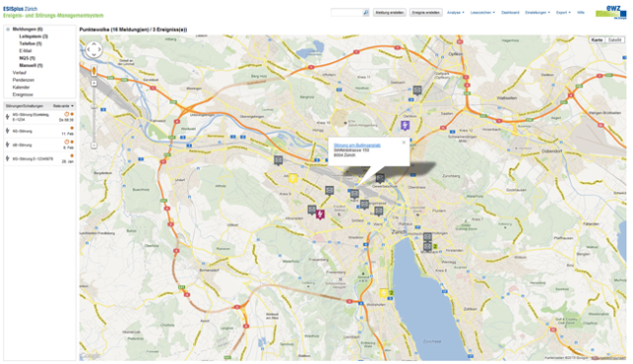This screenshot has width=633, height=364.
Task: Click the map zoom-in plus button
Action: (94, 83)
